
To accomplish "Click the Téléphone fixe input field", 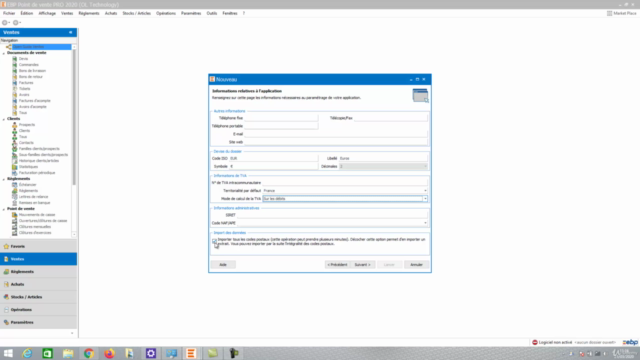I will coord(281,118).
